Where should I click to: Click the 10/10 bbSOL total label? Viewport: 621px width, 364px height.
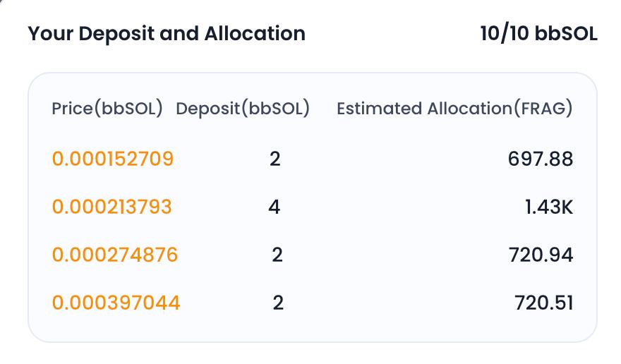click(x=538, y=33)
